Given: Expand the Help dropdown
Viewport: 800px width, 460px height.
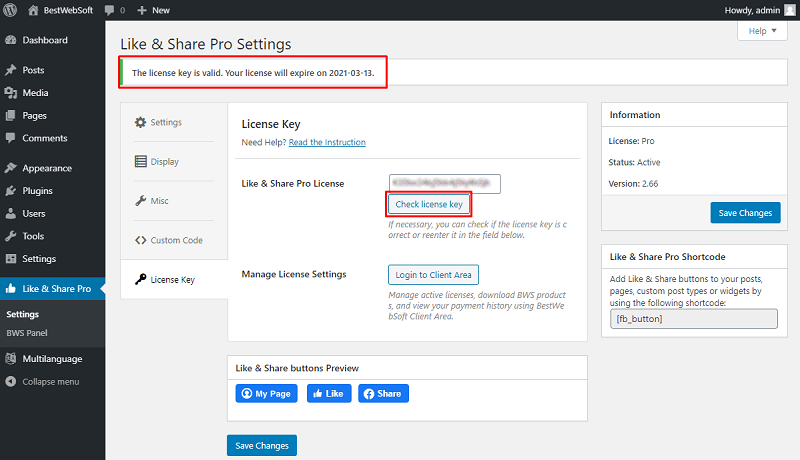Looking at the screenshot, I should tap(762, 31).
